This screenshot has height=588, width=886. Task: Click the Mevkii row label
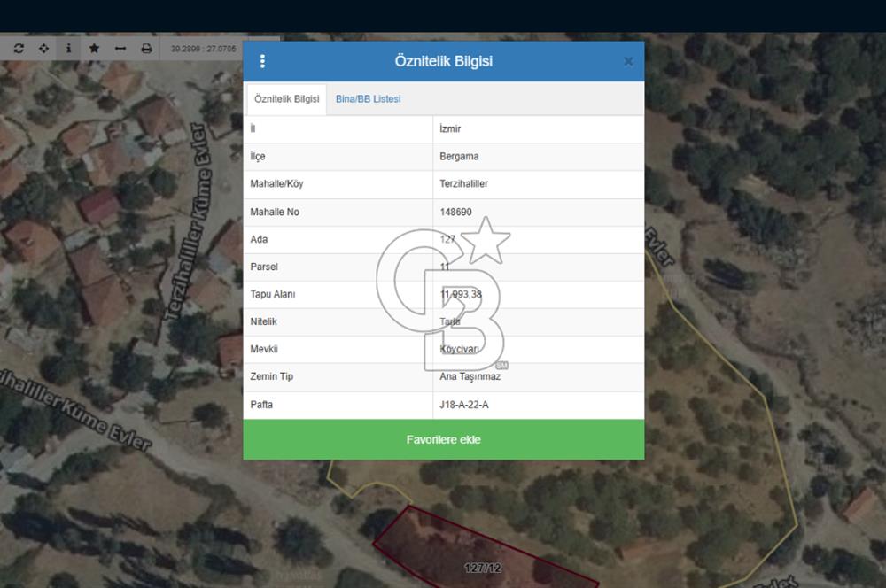pyautogui.click(x=264, y=349)
